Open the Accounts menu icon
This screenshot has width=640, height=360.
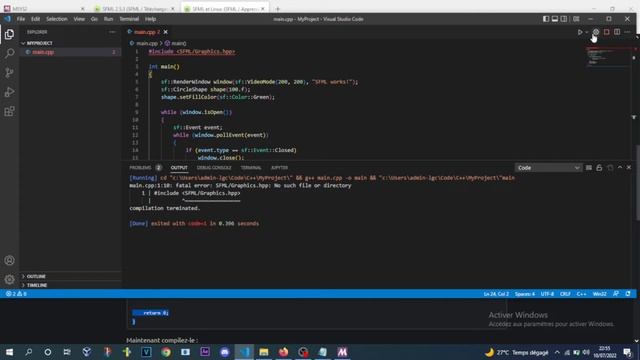[x=9, y=260]
